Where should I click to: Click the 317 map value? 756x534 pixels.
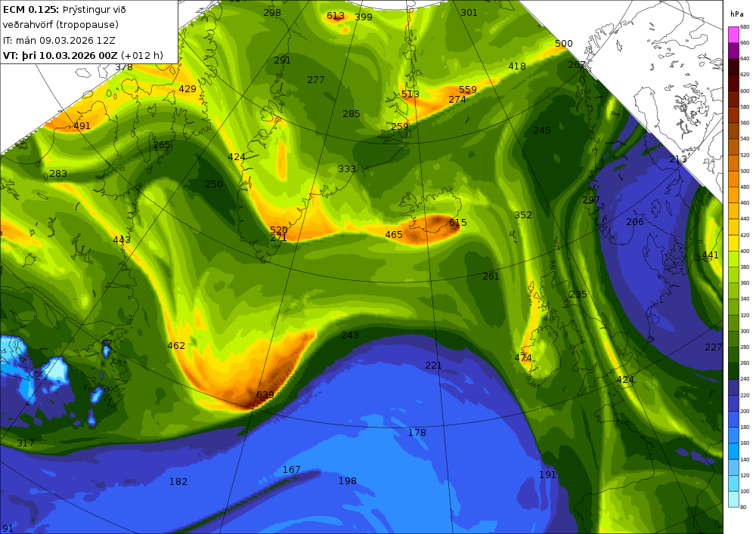[x=26, y=443]
